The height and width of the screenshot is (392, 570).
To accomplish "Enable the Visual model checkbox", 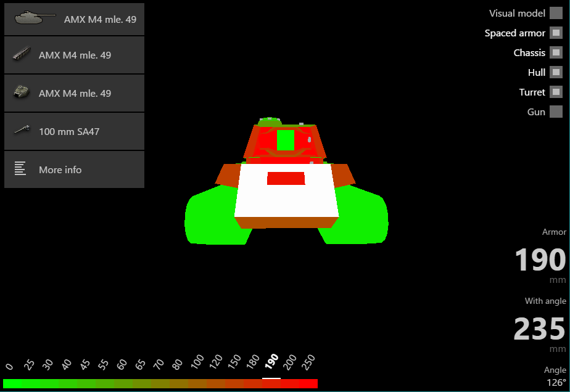I will (x=556, y=13).
